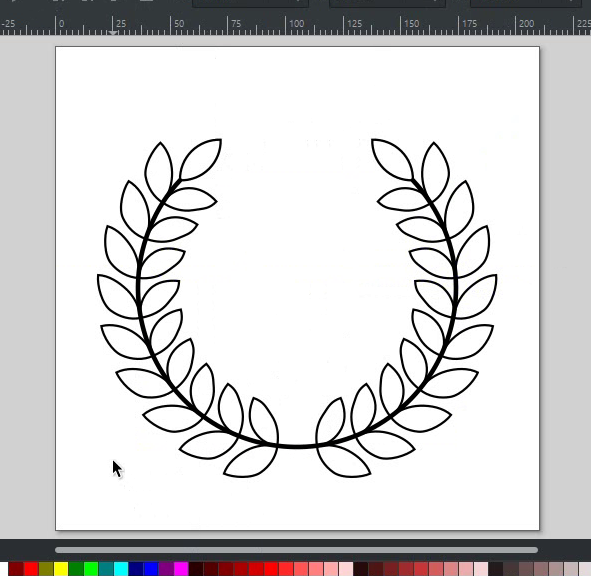
Task: Select the lime green swatch
Action: [91, 569]
